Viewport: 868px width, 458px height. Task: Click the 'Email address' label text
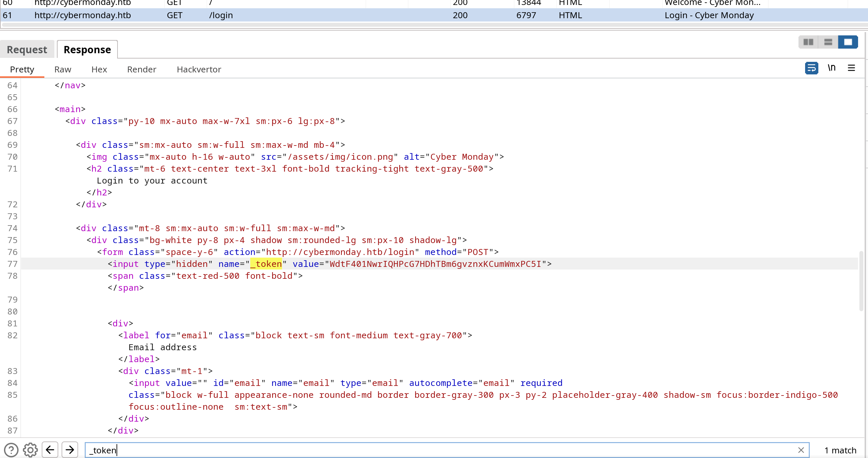[x=163, y=347]
